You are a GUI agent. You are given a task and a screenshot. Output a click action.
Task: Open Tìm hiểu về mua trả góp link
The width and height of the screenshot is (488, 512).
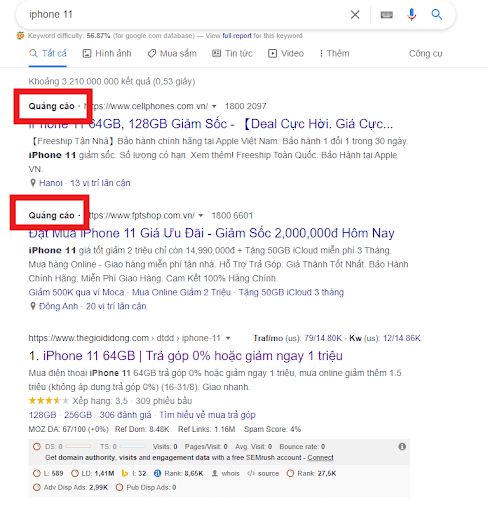[207, 415]
